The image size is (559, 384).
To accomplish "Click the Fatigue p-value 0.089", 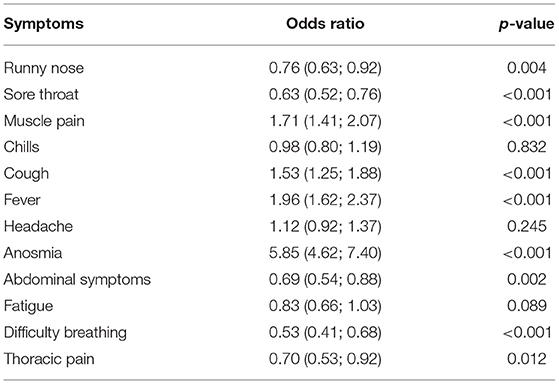I will [x=527, y=306].
